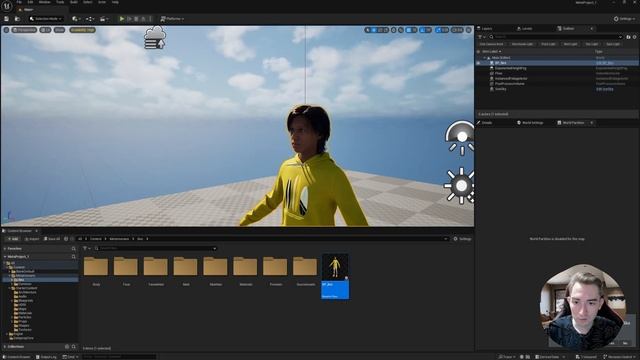Screen dimensions: 640x360
Task: Click the Import button in Content Browser
Action: pyautogui.click(x=31, y=239)
